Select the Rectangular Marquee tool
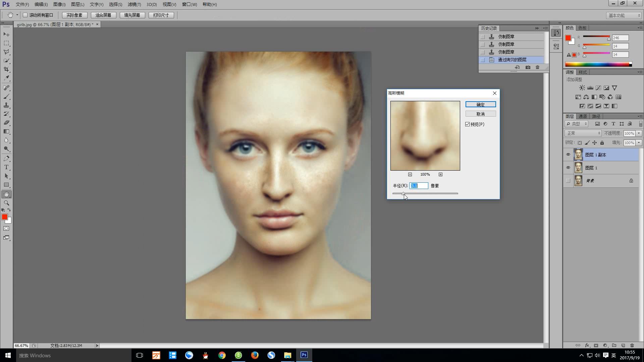 tap(6, 43)
